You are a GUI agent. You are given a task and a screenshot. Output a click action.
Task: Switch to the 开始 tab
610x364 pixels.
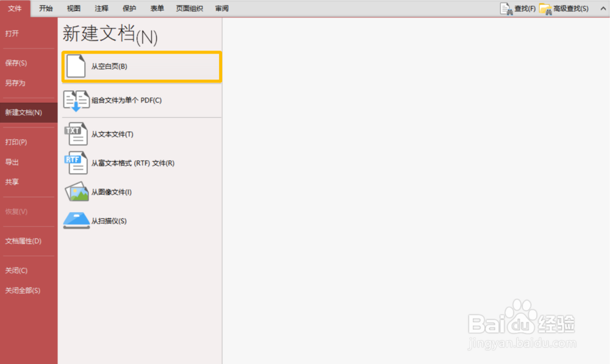[x=46, y=8]
